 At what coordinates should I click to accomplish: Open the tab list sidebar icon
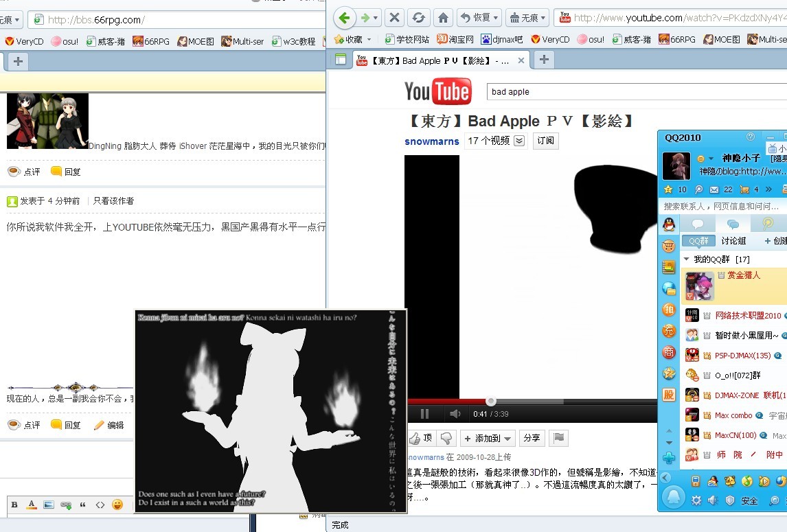point(341,59)
